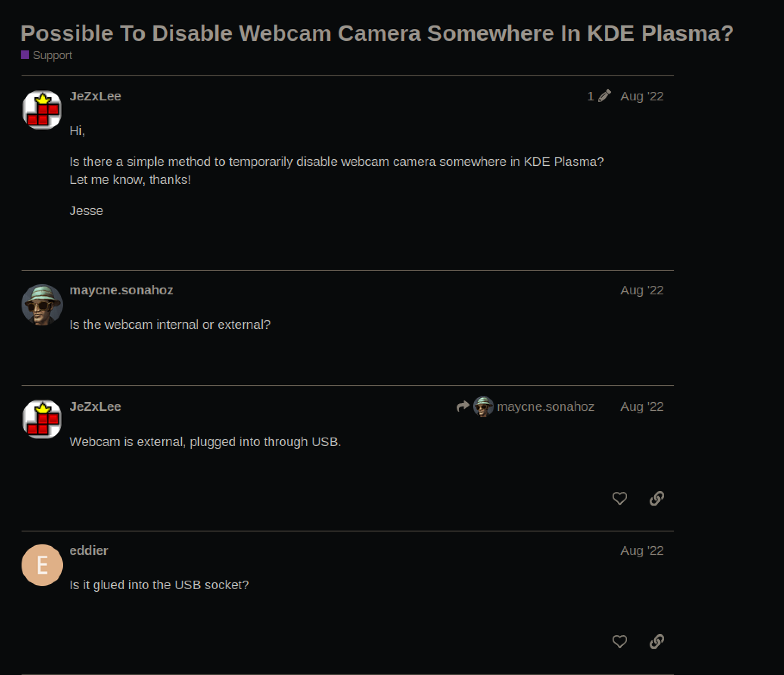Copy link to JeZxLee's USB webcam reply
The image size is (784, 675).
coord(656,498)
